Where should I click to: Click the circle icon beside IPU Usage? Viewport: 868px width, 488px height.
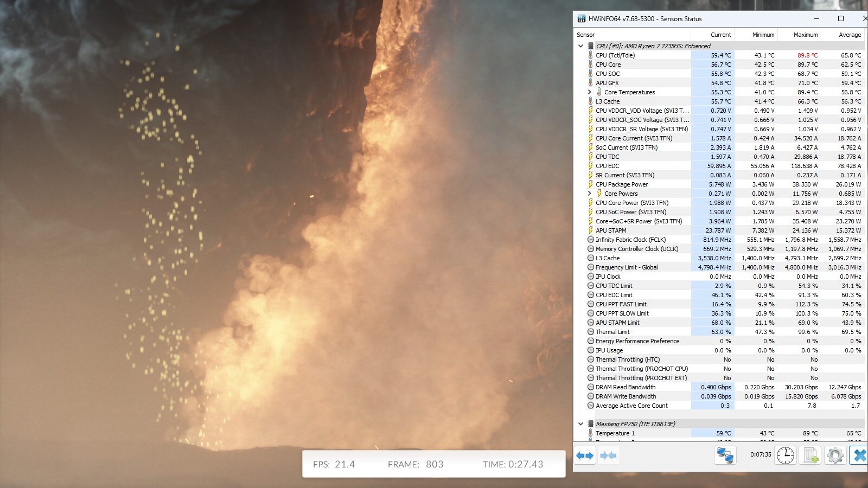click(x=590, y=350)
